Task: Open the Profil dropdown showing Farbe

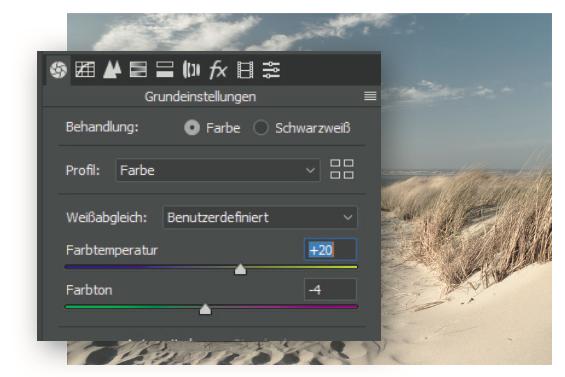Action: (218, 170)
